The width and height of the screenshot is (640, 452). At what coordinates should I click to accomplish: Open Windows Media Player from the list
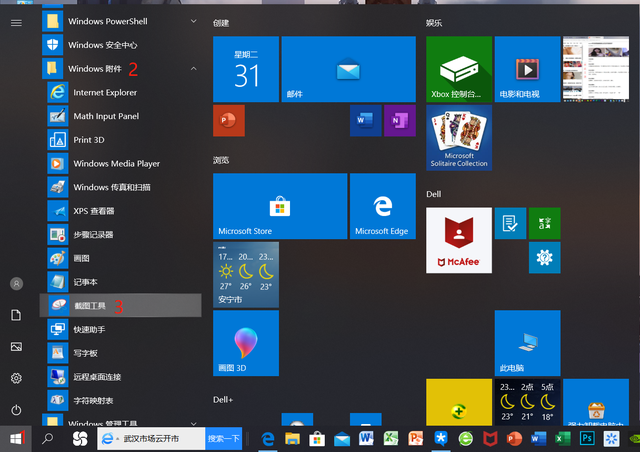pos(116,163)
